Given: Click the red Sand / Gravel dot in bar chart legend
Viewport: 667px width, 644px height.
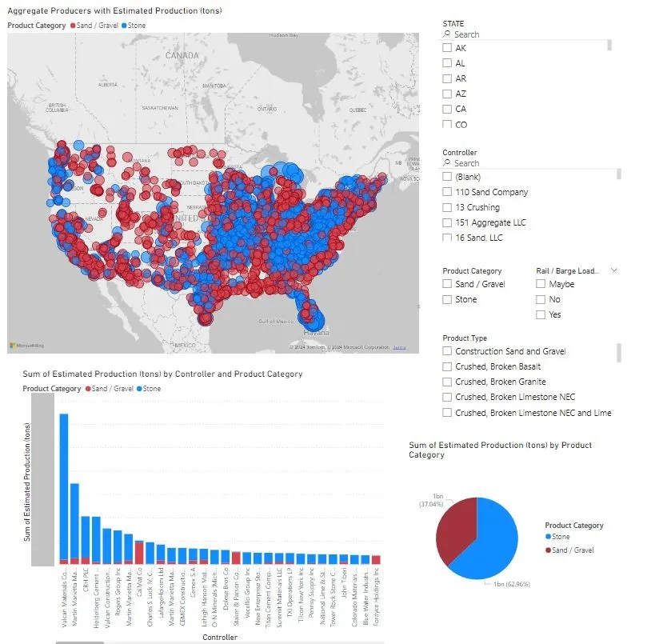Looking at the screenshot, I should click(88, 389).
